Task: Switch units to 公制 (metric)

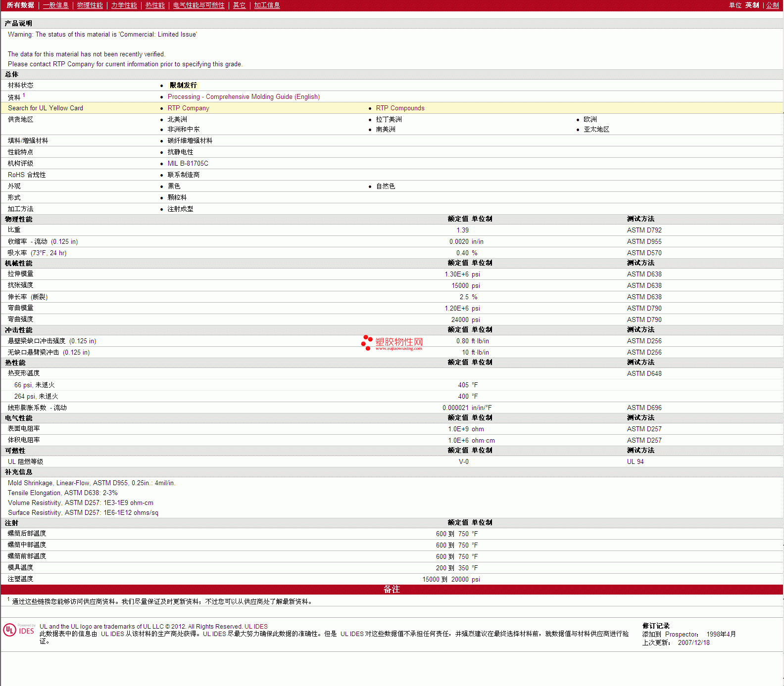Action: coord(772,5)
